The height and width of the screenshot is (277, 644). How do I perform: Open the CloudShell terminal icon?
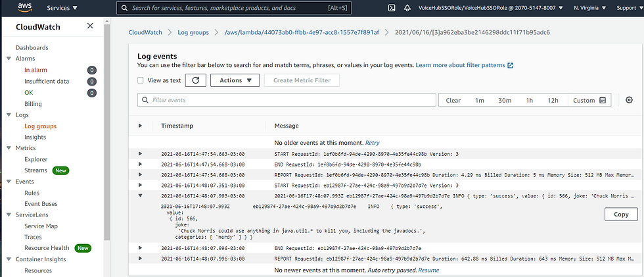click(392, 8)
